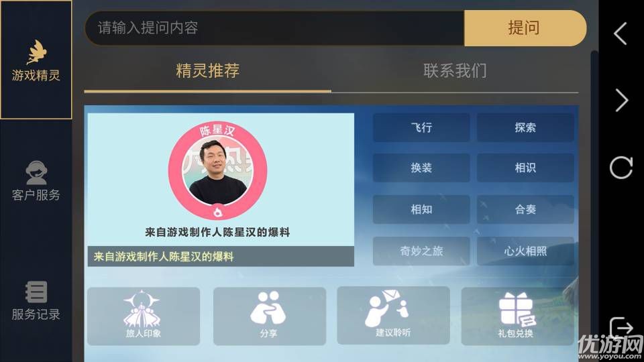
Task: Click the 心火相照 topic button
Action: tap(525, 251)
